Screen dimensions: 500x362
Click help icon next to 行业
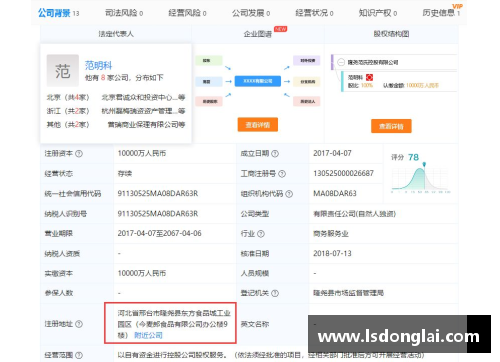[x=261, y=234]
